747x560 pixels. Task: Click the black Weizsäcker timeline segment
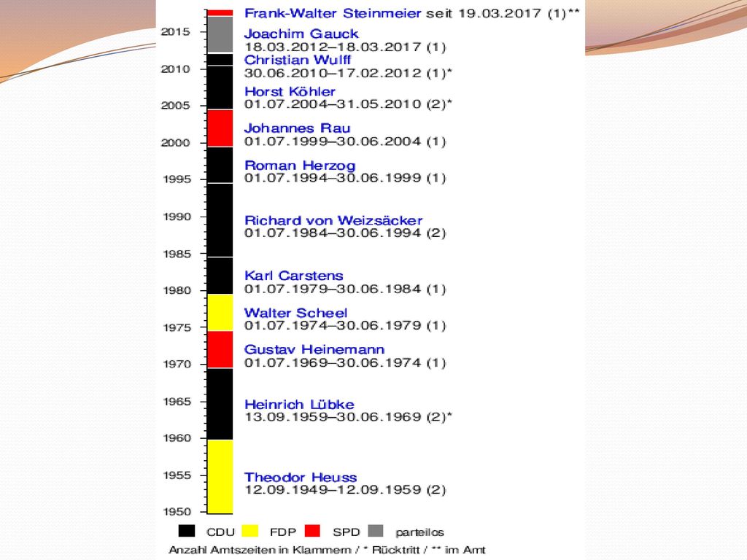(220, 220)
